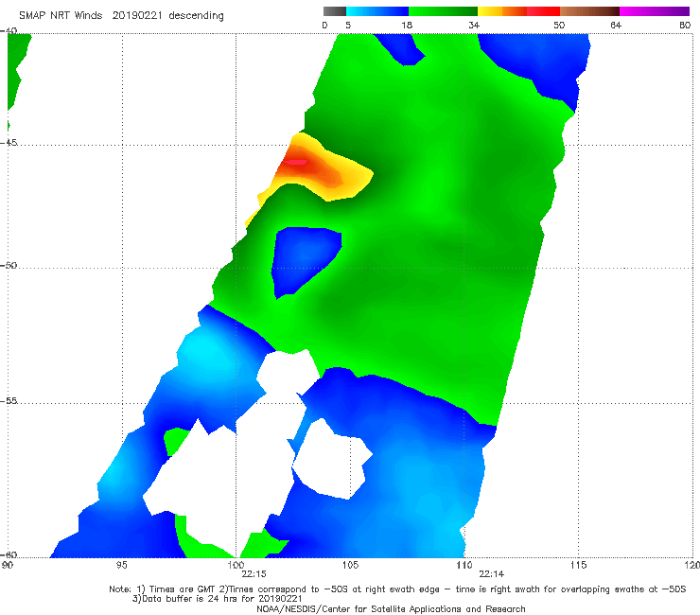Image resolution: width=700 pixels, height=615 pixels.
Task: Click the latitude label "-50"
Action: (9, 265)
